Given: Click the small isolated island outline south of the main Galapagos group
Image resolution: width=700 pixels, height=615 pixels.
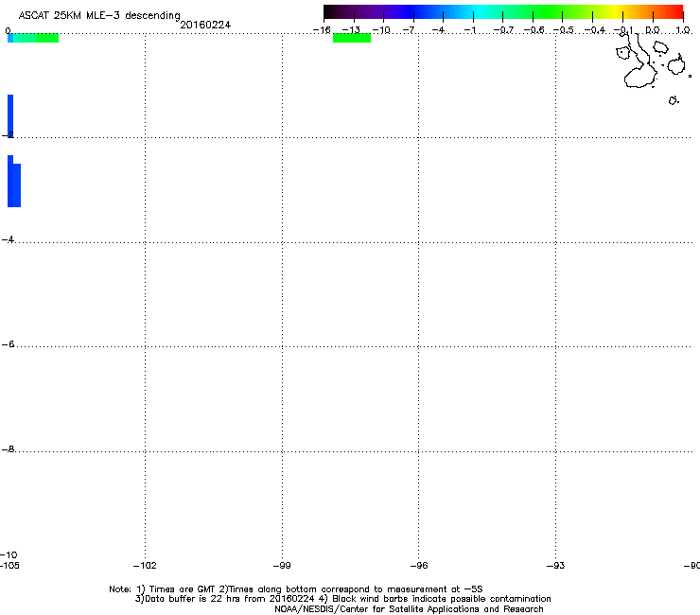Looking at the screenshot, I should [674, 100].
